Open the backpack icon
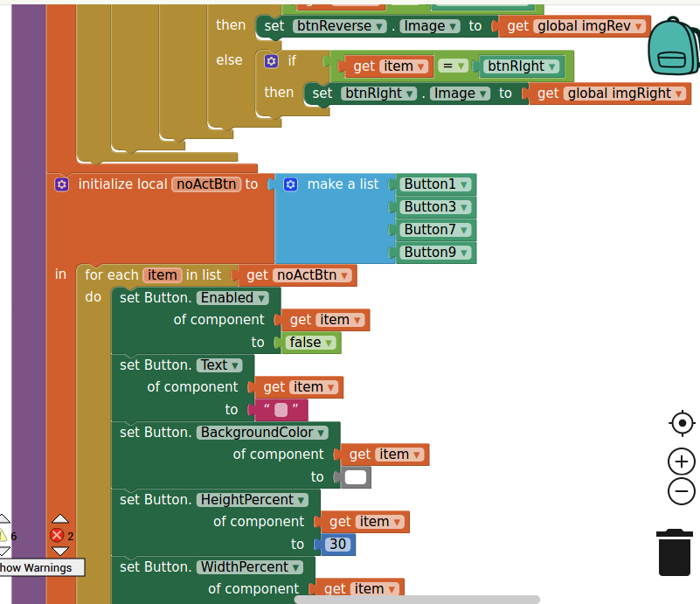The image size is (700, 604). tap(674, 46)
